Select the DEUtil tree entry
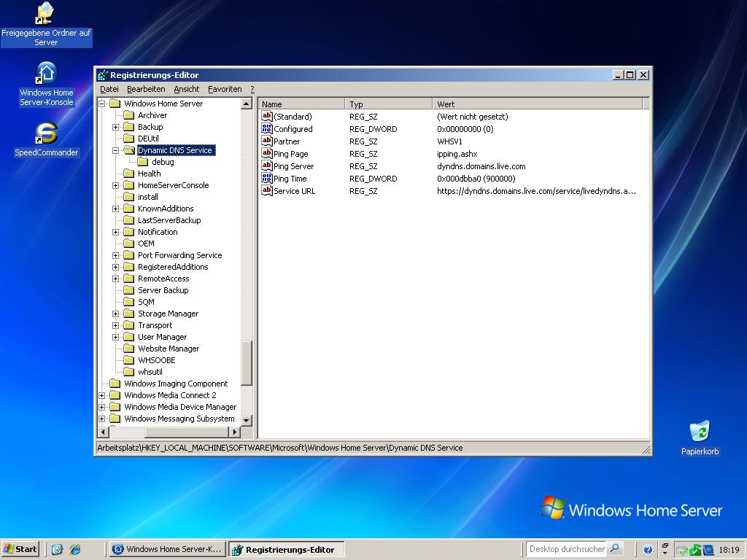Screen dimensions: 747x560 pos(148,139)
